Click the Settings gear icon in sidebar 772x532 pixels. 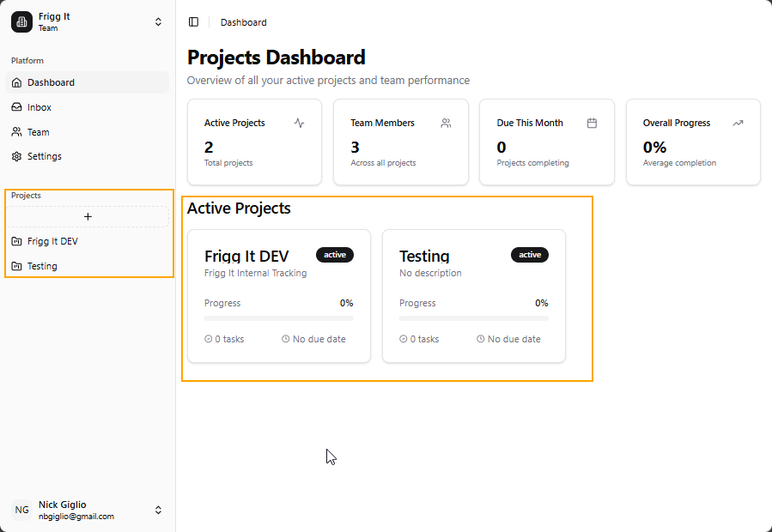coord(16,156)
